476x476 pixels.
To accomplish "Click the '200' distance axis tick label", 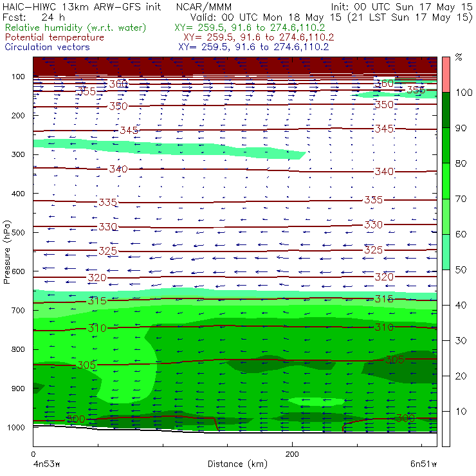I will 292,454.
